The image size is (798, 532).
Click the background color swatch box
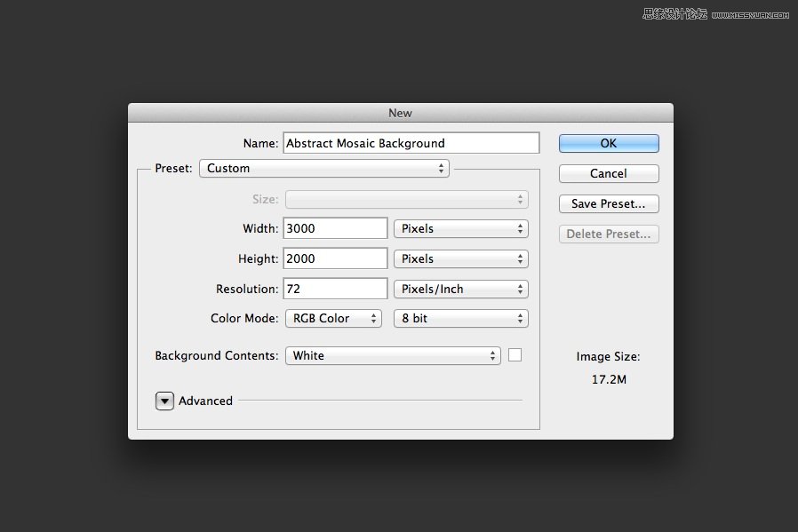click(515, 355)
